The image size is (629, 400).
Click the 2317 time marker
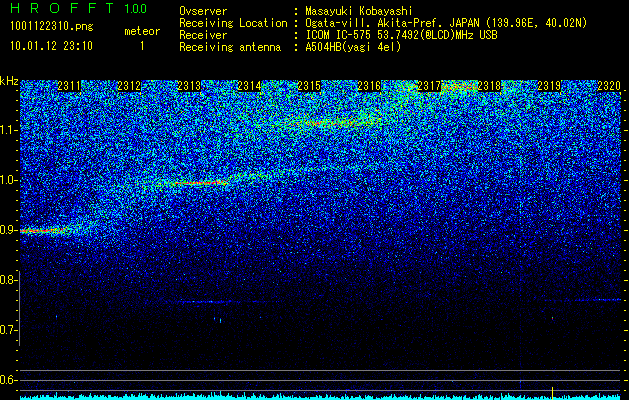pyautogui.click(x=429, y=86)
